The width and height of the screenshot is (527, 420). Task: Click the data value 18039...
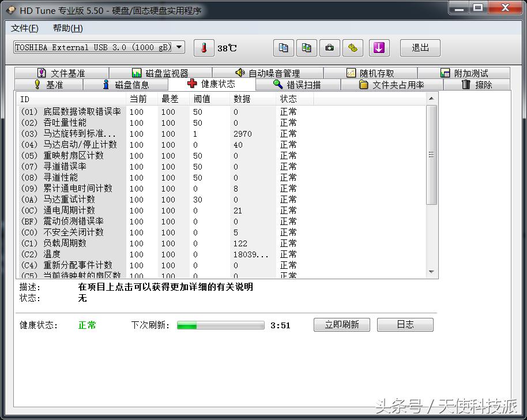coord(251,254)
